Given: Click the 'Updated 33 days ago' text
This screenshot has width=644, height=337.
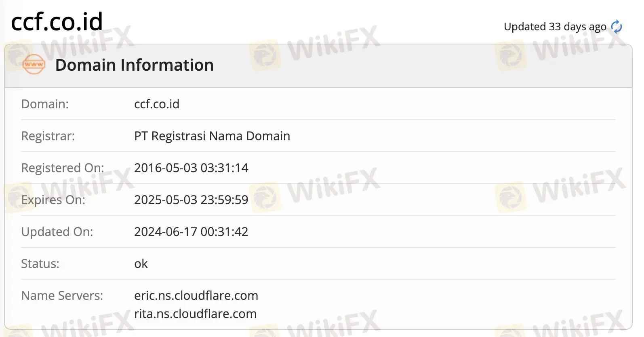Looking at the screenshot, I should [555, 27].
